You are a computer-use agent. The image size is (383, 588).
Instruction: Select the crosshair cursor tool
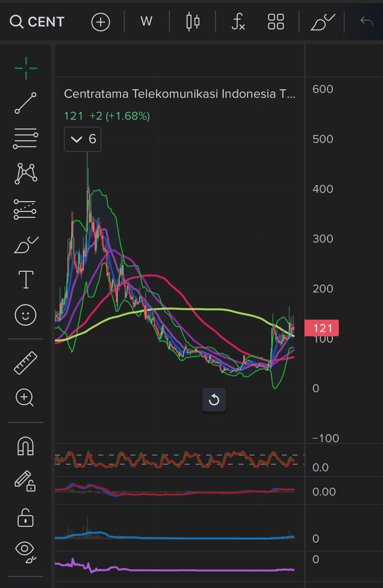(x=26, y=68)
